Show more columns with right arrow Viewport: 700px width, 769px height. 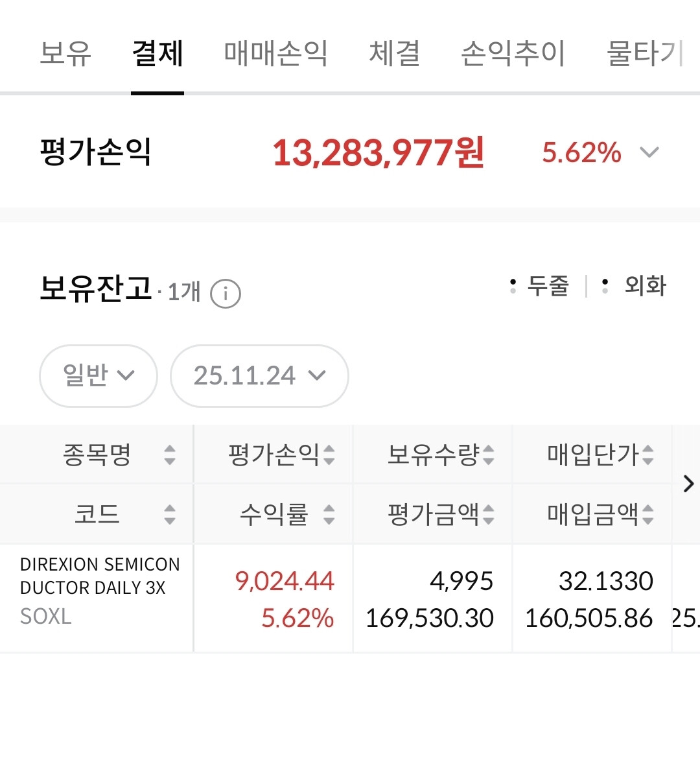(x=688, y=484)
